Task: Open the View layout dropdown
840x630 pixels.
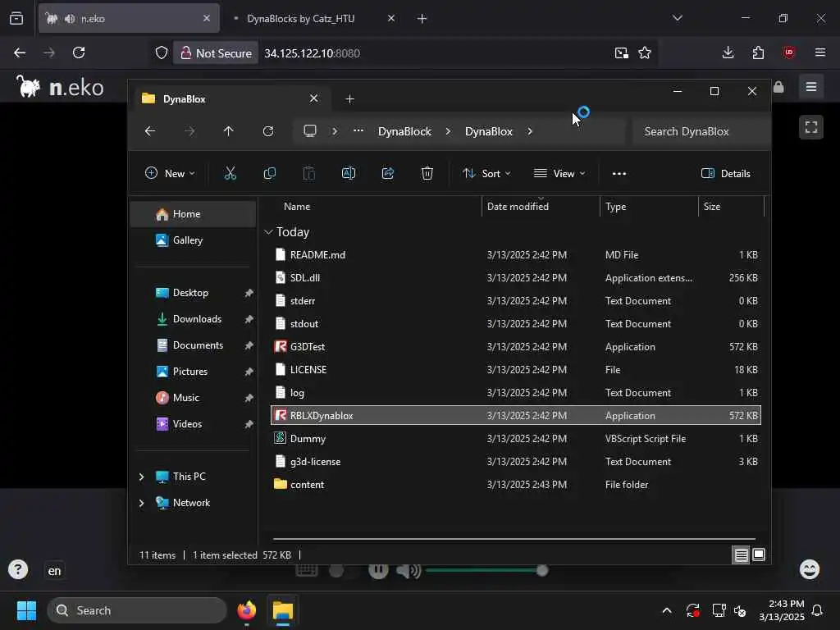Action: (x=559, y=174)
